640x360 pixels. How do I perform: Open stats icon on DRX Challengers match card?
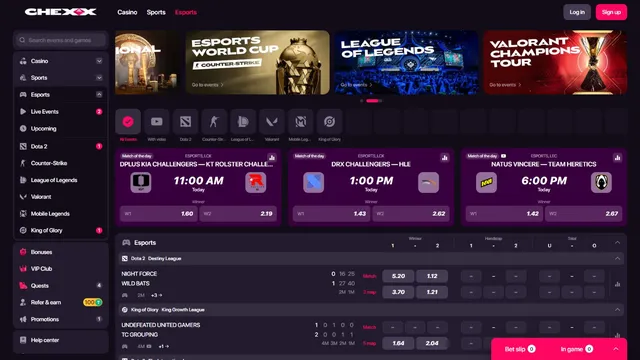pyautogui.click(x=444, y=158)
